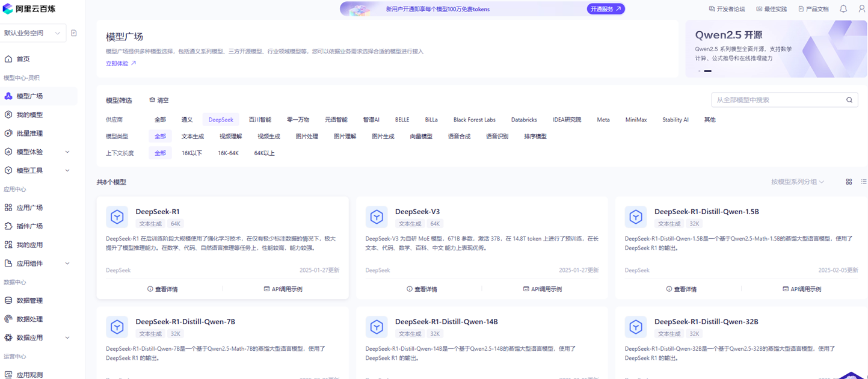Click the 立即体验 link
This screenshot has width=868, height=379.
coord(121,63)
